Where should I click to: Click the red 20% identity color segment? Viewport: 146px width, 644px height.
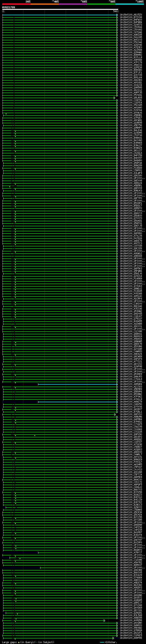16,4
